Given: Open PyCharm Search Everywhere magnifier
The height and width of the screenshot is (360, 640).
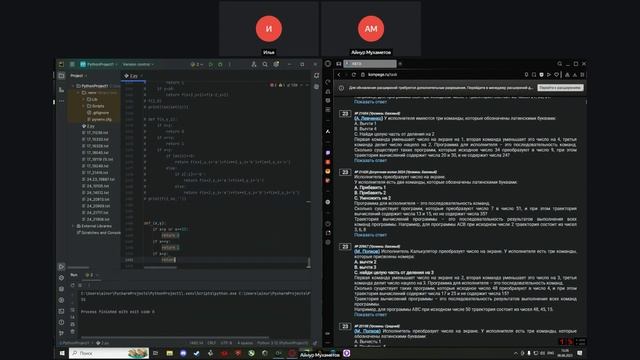Looking at the screenshot, I should pyautogui.click(x=265, y=64).
